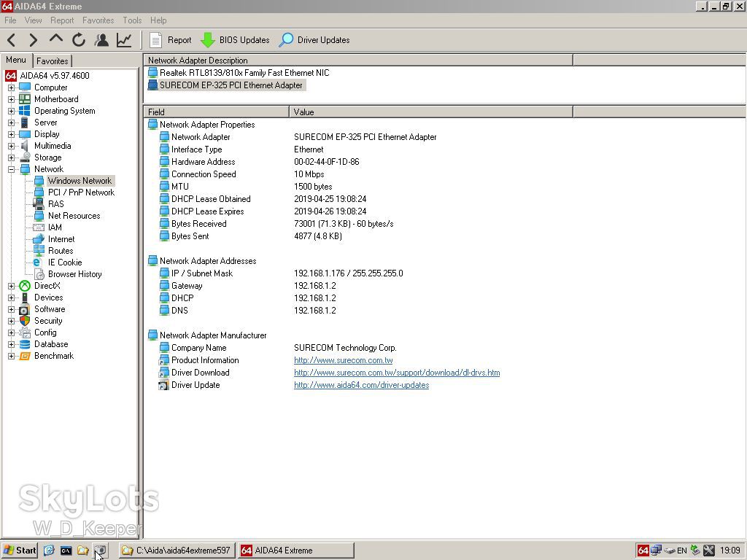
Task: Select the Browser History tree item
Action: [75, 274]
